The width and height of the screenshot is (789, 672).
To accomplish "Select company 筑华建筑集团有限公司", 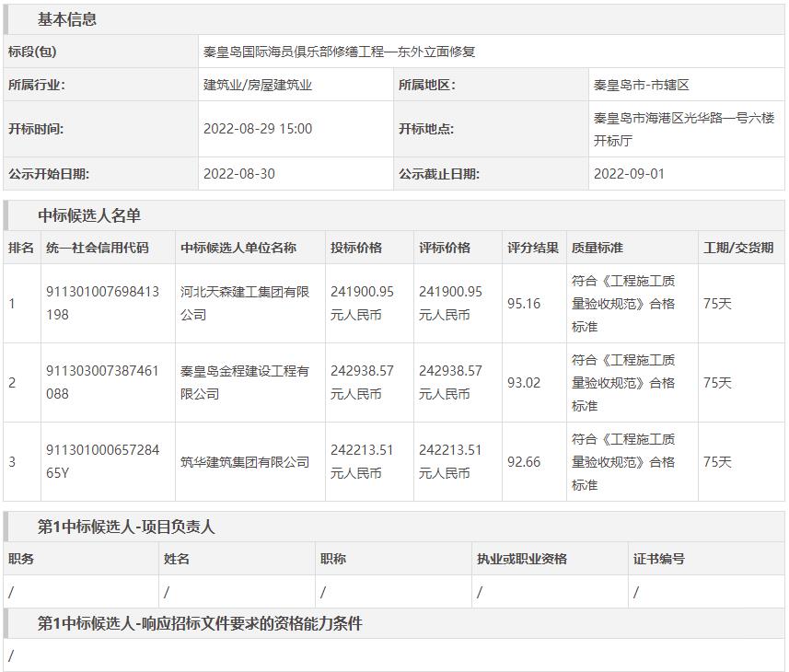I will (245, 462).
